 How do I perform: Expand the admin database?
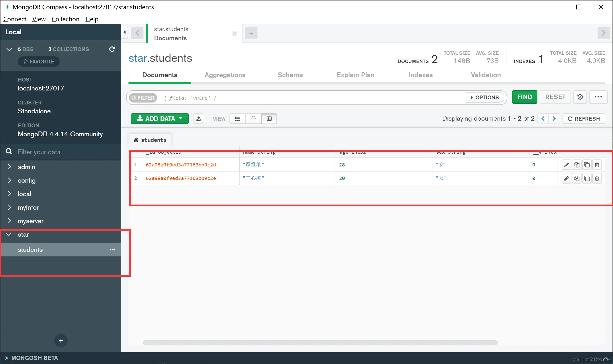tap(9, 167)
